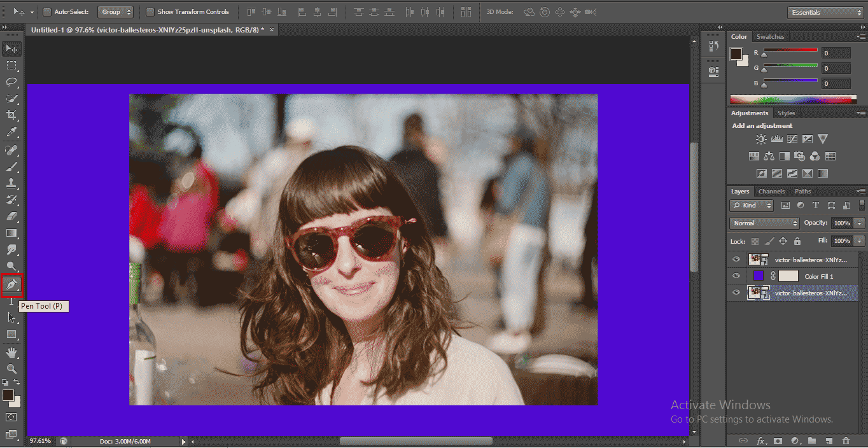
Task: Enable the Auto-Select checkbox
Action: coord(47,12)
